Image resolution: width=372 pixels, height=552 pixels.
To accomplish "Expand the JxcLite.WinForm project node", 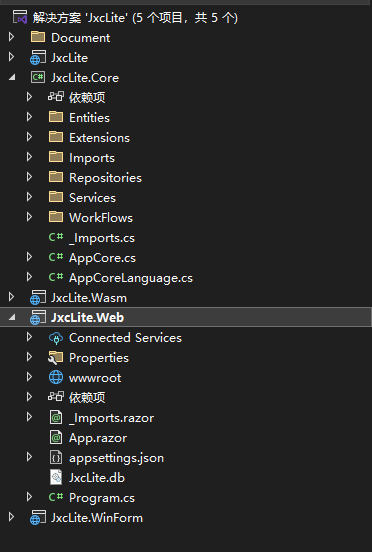I will click(12, 517).
